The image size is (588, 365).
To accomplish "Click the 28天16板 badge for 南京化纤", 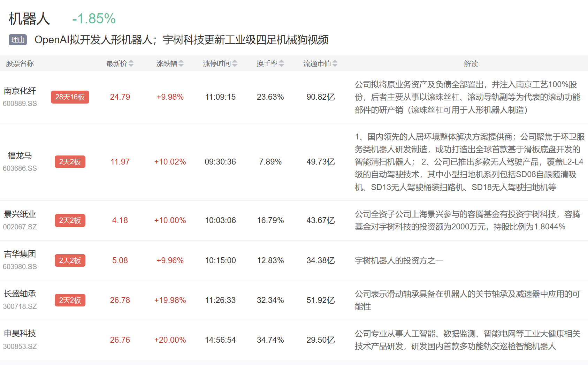I will click(x=70, y=97).
